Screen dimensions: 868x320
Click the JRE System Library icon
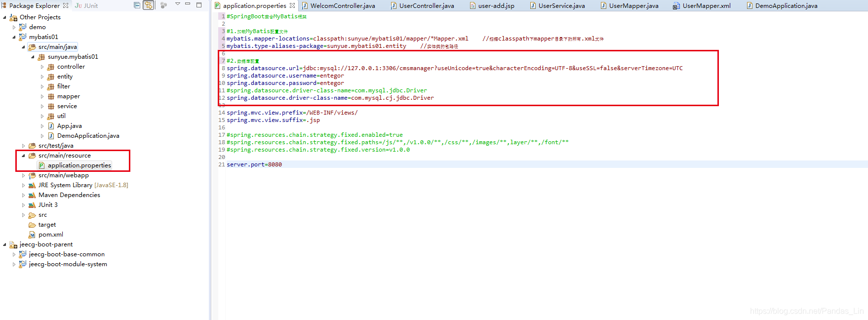[x=32, y=185]
